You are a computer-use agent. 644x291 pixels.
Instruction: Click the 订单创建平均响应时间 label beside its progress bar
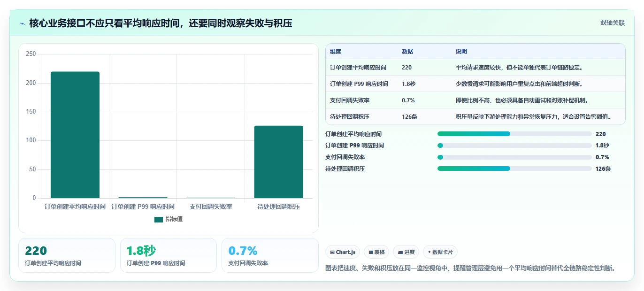point(353,134)
